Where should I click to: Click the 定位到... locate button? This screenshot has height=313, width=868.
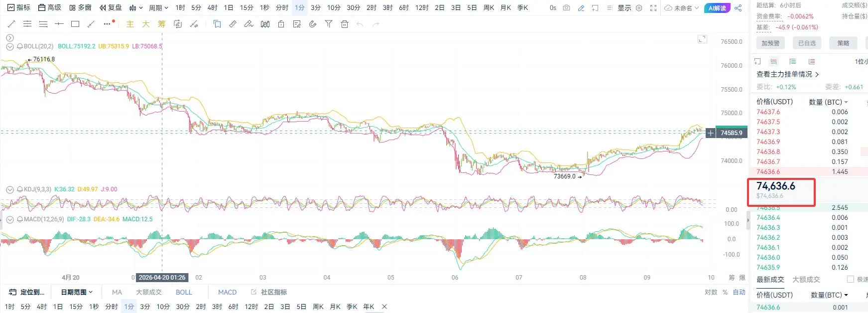(x=27, y=292)
